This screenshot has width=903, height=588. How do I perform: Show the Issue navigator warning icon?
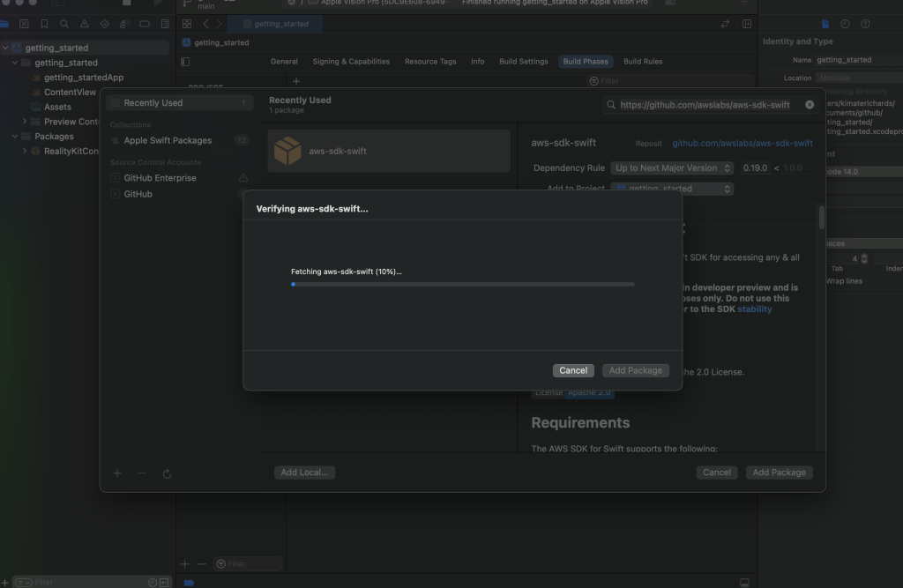pos(85,24)
